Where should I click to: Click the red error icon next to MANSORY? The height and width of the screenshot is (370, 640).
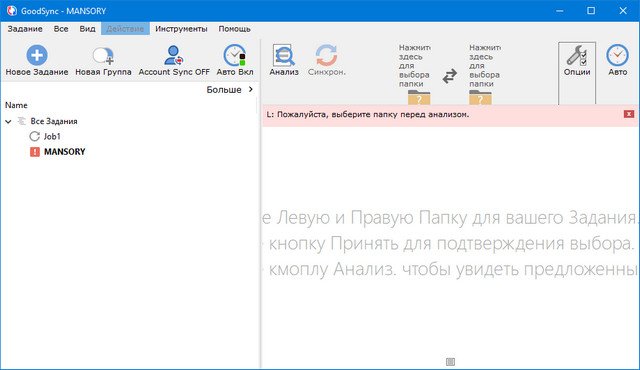coord(35,152)
